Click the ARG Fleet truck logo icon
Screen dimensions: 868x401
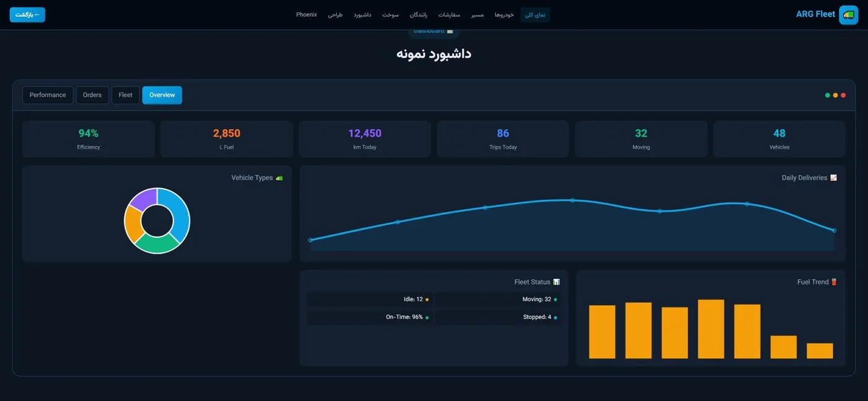point(848,14)
